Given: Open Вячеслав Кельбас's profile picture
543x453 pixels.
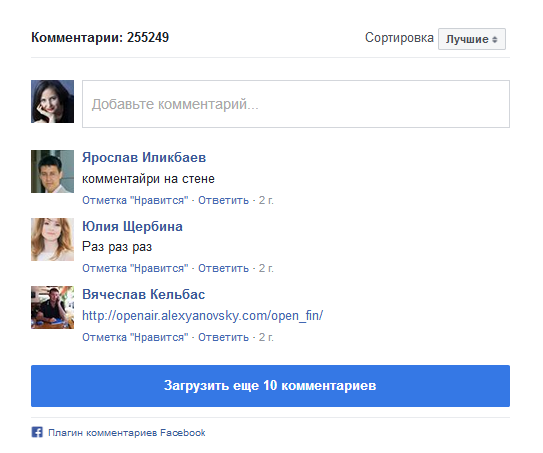Looking at the screenshot, I should 52,307.
